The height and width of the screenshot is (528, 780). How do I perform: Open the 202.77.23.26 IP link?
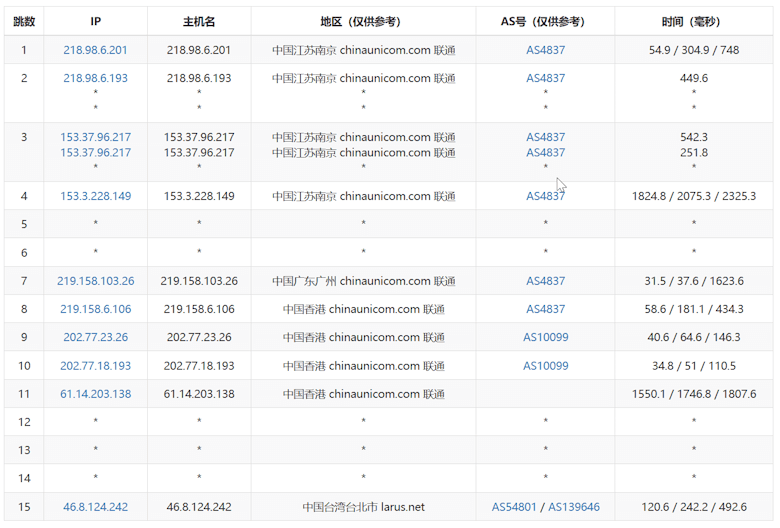95,338
